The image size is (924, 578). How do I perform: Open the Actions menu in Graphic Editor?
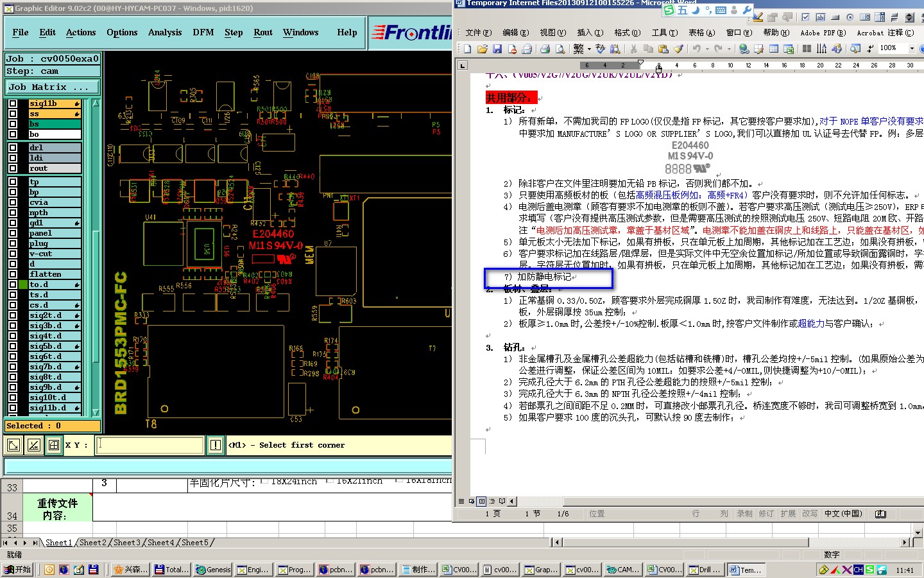coord(81,32)
